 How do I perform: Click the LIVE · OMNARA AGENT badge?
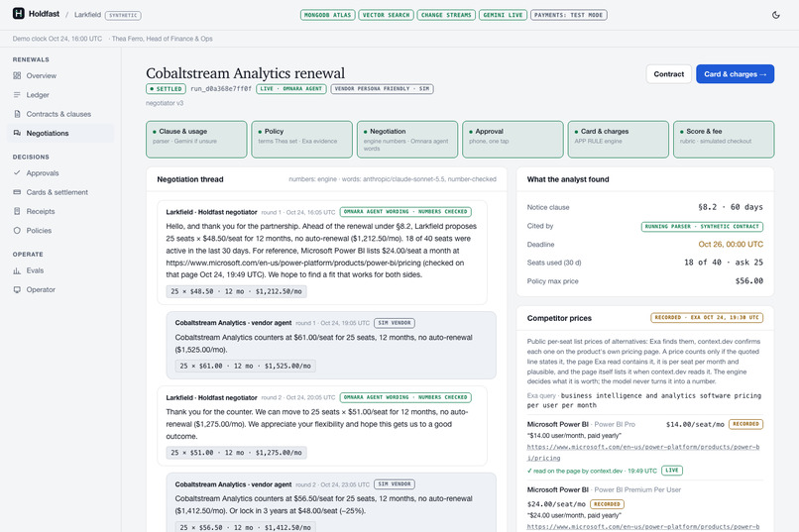click(x=291, y=88)
